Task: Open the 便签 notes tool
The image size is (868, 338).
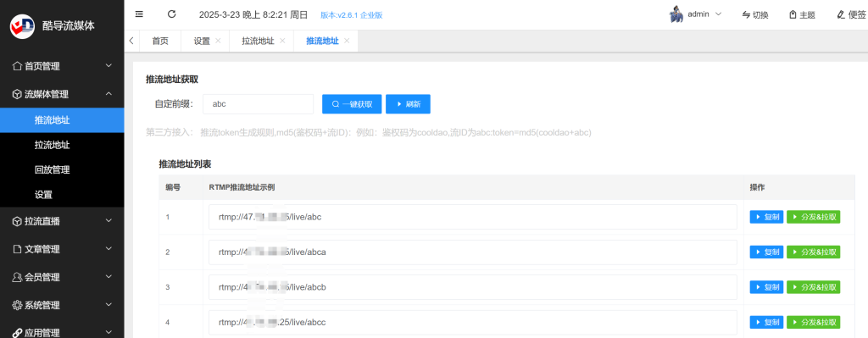Action: 851,15
